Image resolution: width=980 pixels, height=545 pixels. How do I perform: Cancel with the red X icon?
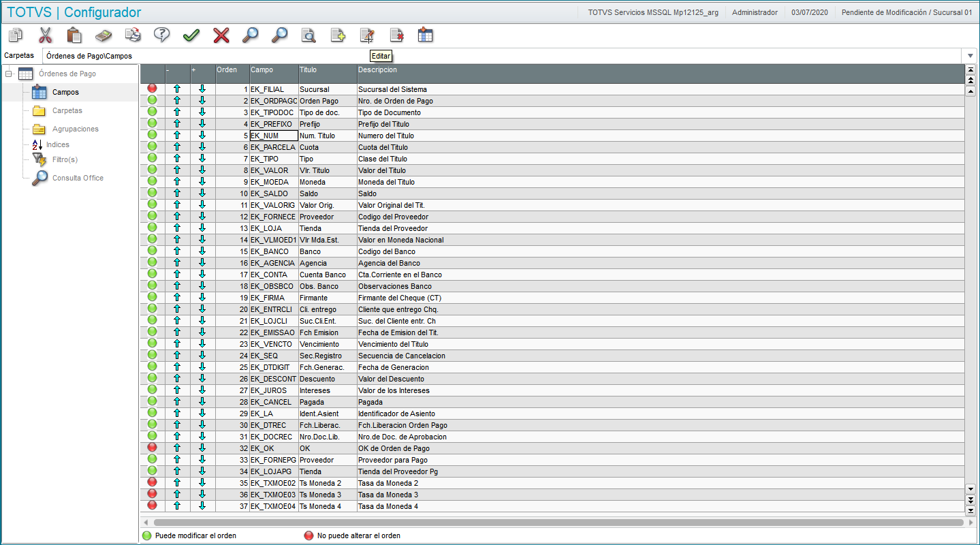click(221, 35)
